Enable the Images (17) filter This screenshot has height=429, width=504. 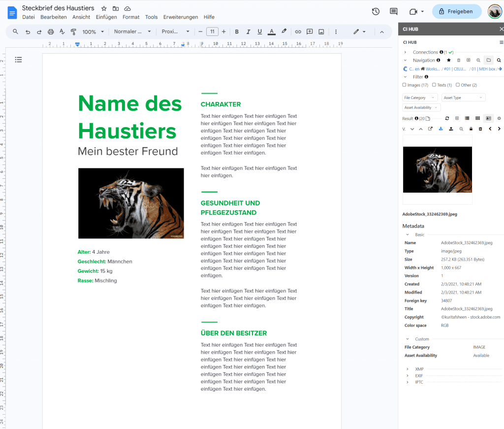tap(405, 85)
